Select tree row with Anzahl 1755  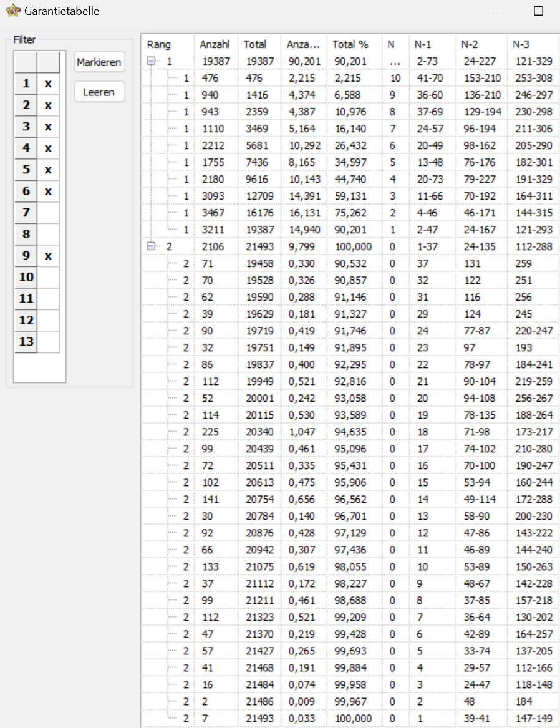350,162
